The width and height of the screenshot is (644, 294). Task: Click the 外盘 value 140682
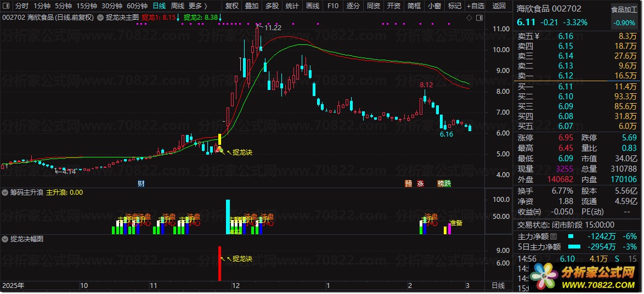tap(560, 179)
